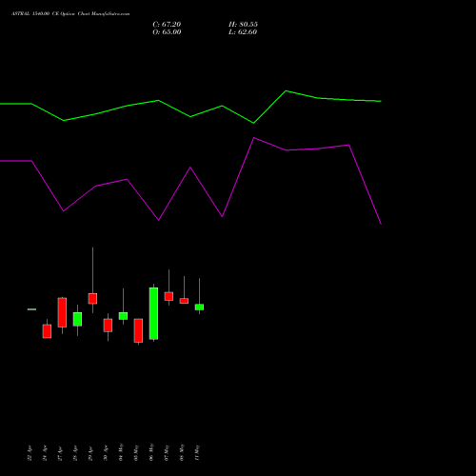The image size is (476, 476).
Task: Click the open value O: 65.00
Action: tap(167, 32)
